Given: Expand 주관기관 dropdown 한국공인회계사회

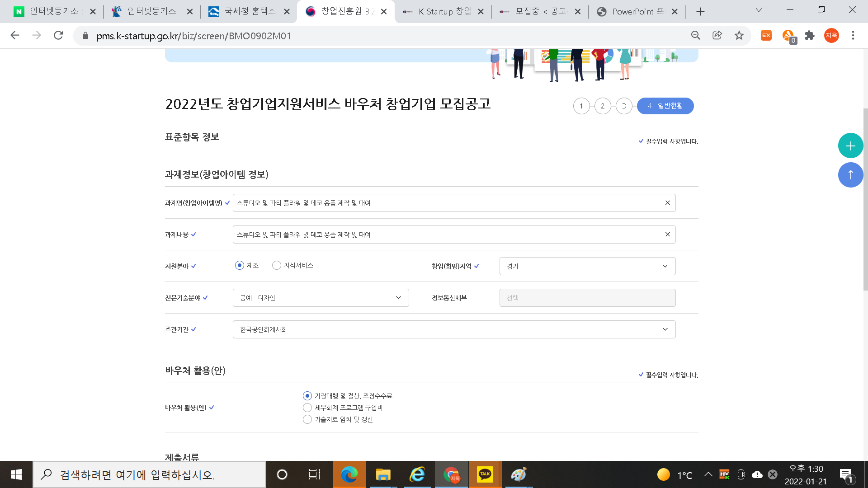Looking at the screenshot, I should [x=454, y=329].
